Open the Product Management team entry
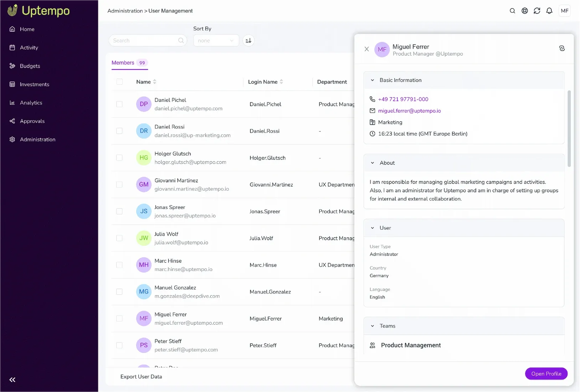 click(x=411, y=345)
